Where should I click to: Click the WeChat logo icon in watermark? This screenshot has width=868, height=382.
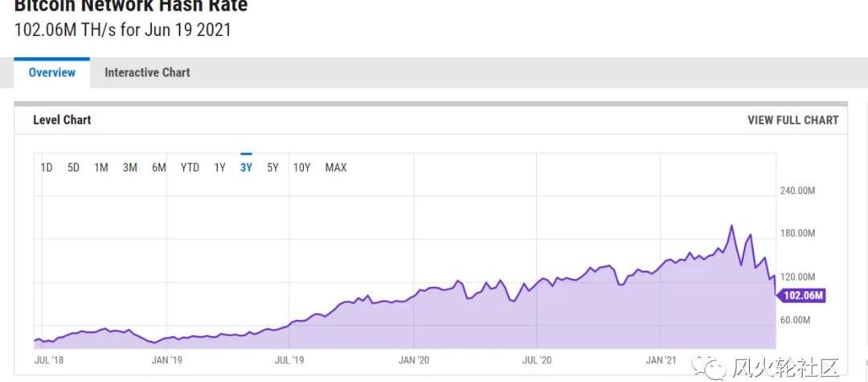tap(714, 368)
